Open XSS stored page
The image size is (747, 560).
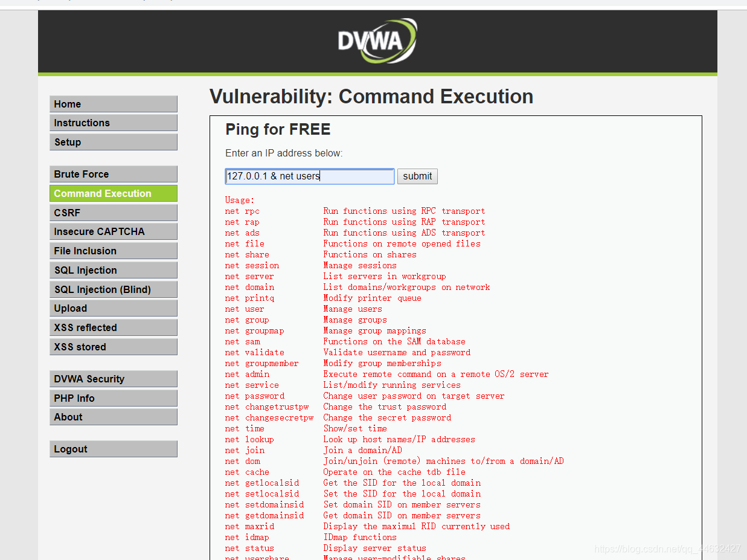point(114,347)
